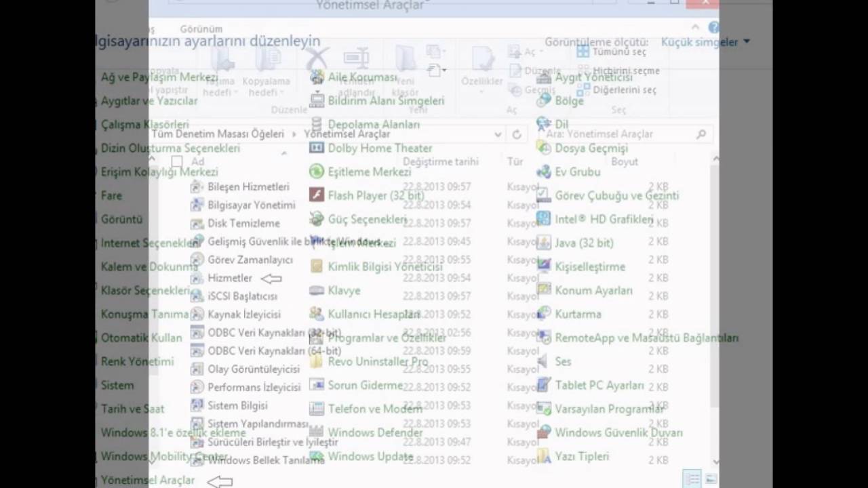This screenshot has width=868, height=488.
Task: Click Diğerlerini seç in the ribbon
Action: (x=617, y=89)
